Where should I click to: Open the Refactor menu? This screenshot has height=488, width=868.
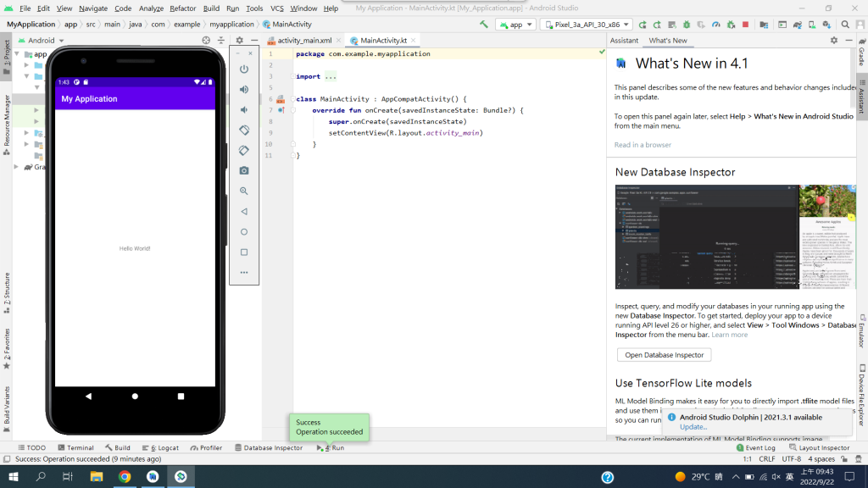[183, 8]
